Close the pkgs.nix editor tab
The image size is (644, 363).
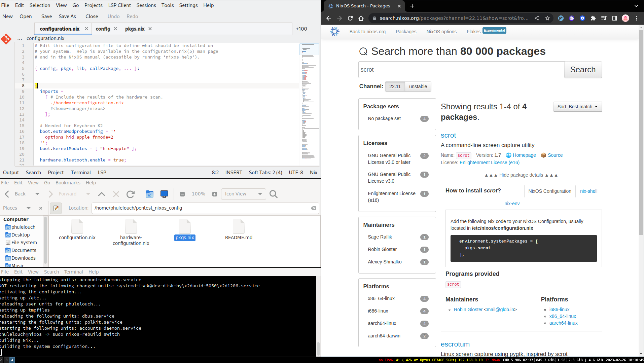(x=150, y=29)
